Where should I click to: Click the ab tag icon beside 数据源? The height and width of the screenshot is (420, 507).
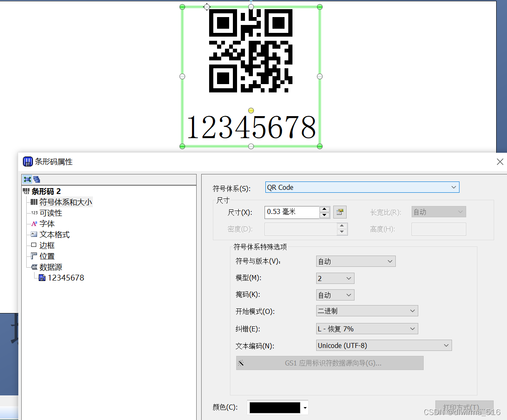[34, 267]
